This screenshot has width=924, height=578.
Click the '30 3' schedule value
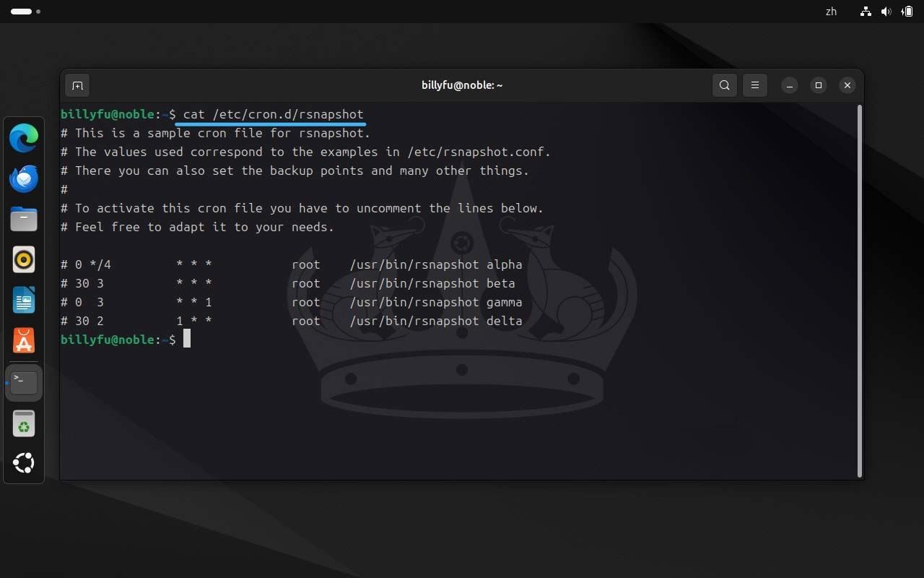[x=90, y=283]
